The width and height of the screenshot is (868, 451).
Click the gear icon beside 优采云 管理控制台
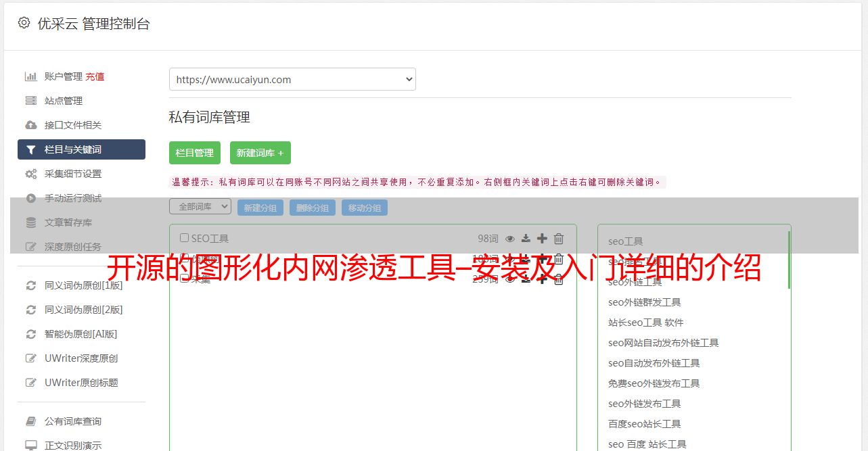(24, 23)
